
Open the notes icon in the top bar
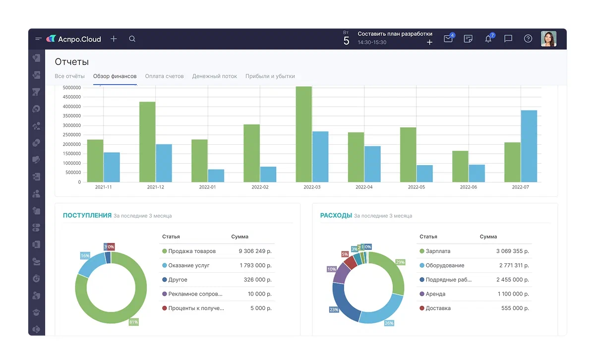point(468,39)
